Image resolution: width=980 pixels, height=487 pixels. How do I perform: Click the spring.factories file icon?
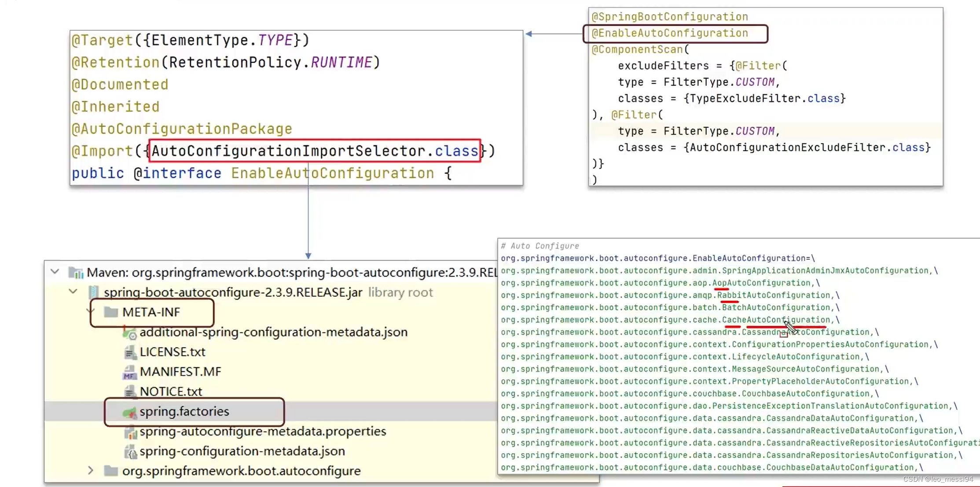coord(129,411)
